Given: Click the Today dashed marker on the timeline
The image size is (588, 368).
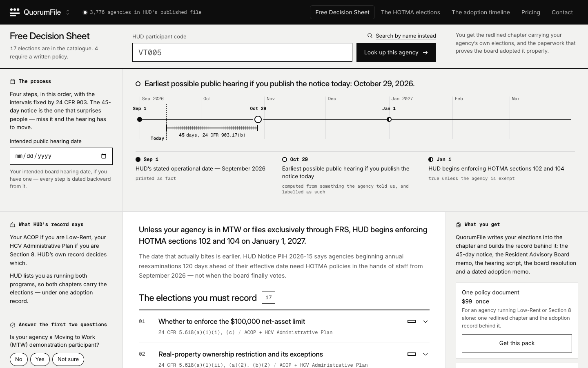Looking at the screenshot, I should (x=166, y=122).
